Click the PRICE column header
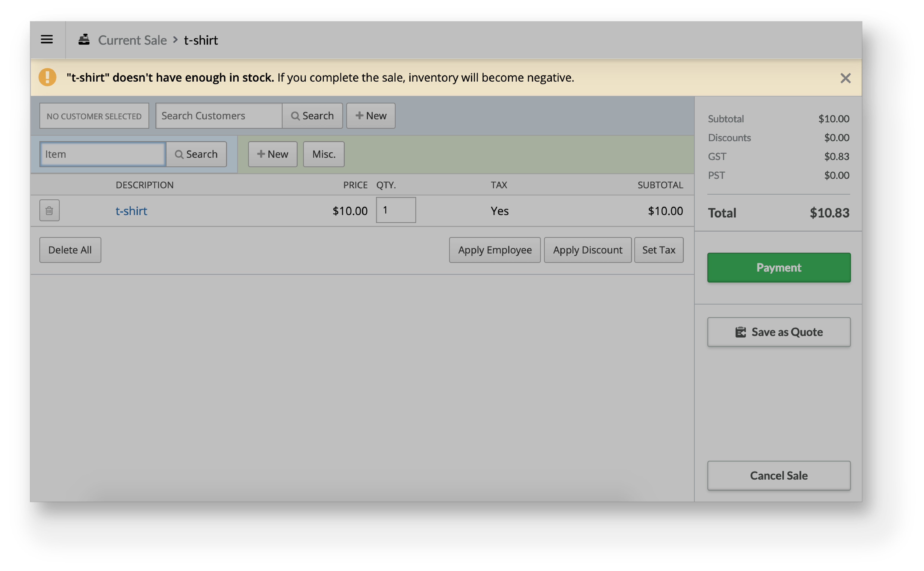Viewport: 924px width, 571px height. coord(355,185)
